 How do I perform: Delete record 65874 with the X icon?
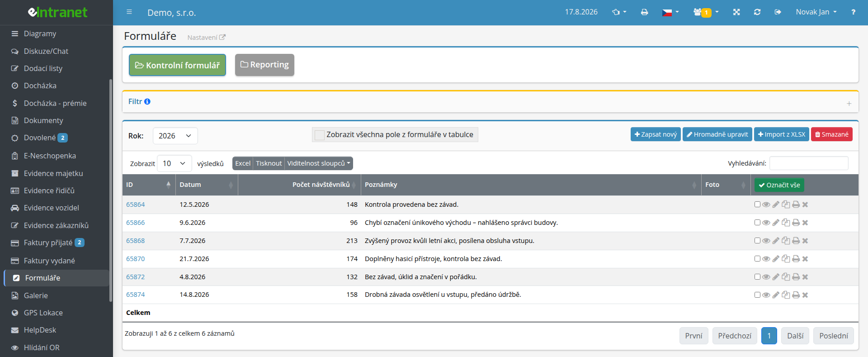click(x=805, y=295)
